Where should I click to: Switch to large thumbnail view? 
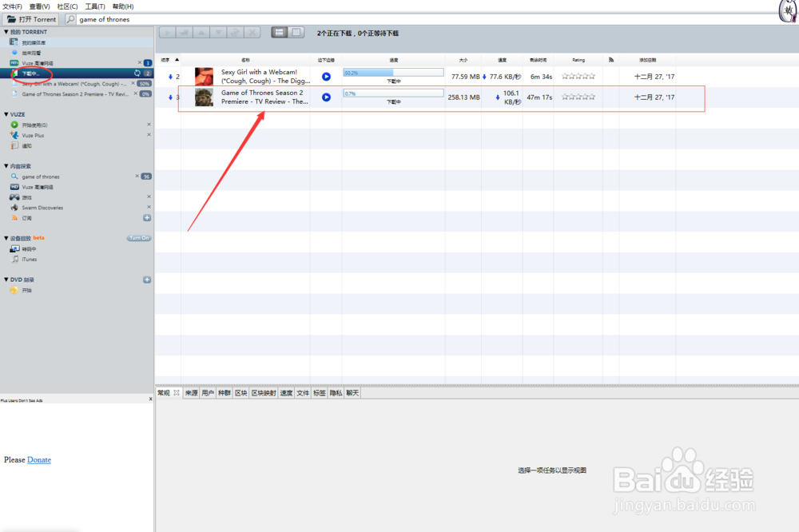pos(296,33)
